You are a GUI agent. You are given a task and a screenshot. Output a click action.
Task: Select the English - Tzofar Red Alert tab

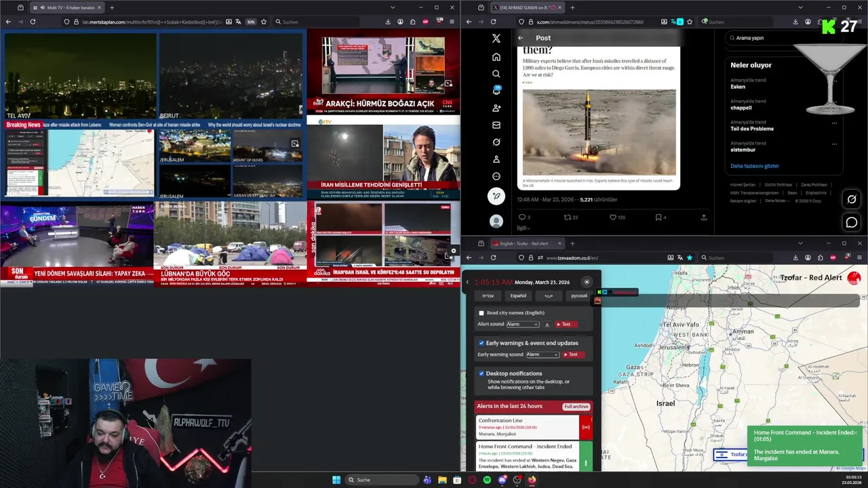(x=527, y=243)
